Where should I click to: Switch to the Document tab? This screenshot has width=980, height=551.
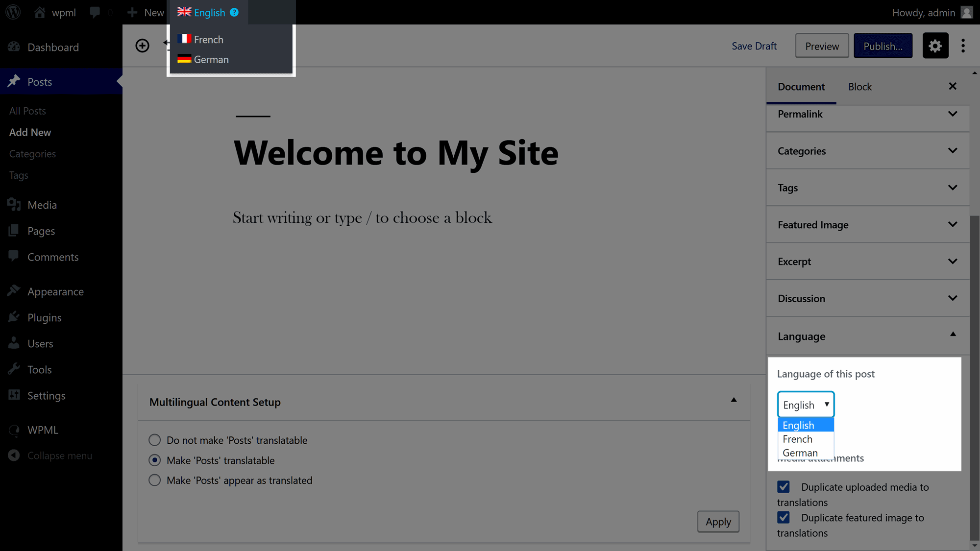click(801, 86)
